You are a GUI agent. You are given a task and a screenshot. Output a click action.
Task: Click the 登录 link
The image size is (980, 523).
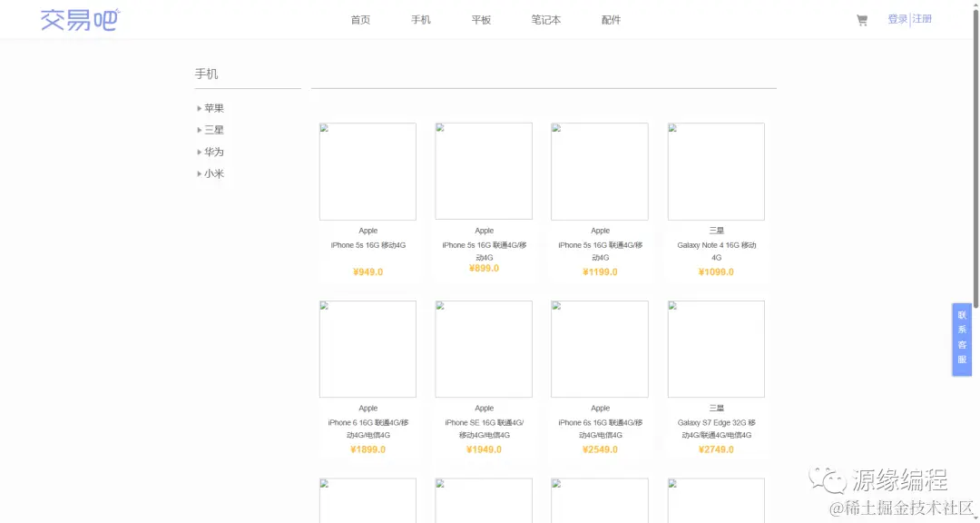tap(897, 19)
